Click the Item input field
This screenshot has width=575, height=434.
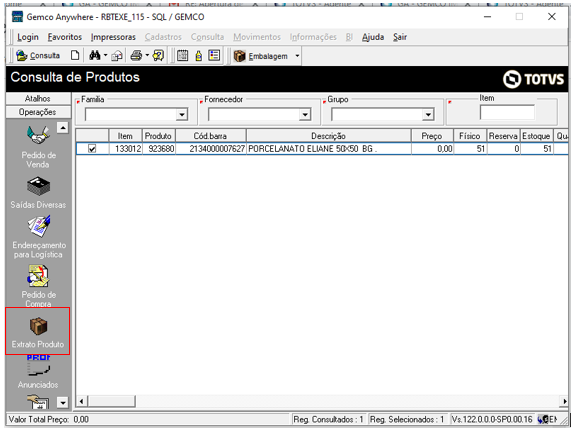point(507,112)
